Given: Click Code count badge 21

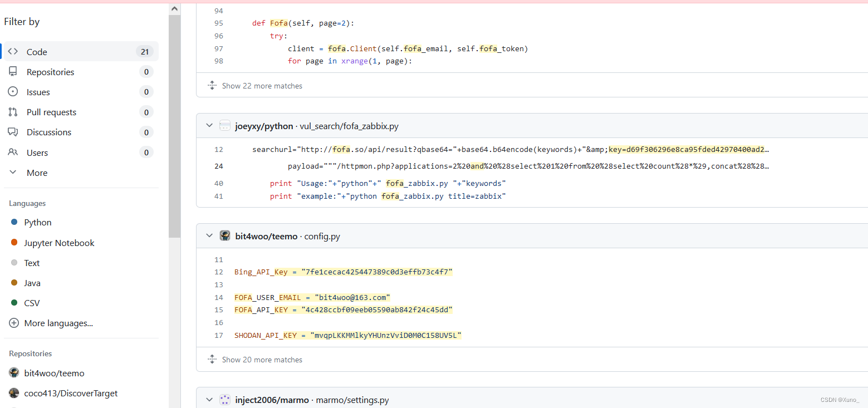Looking at the screenshot, I should click(145, 52).
